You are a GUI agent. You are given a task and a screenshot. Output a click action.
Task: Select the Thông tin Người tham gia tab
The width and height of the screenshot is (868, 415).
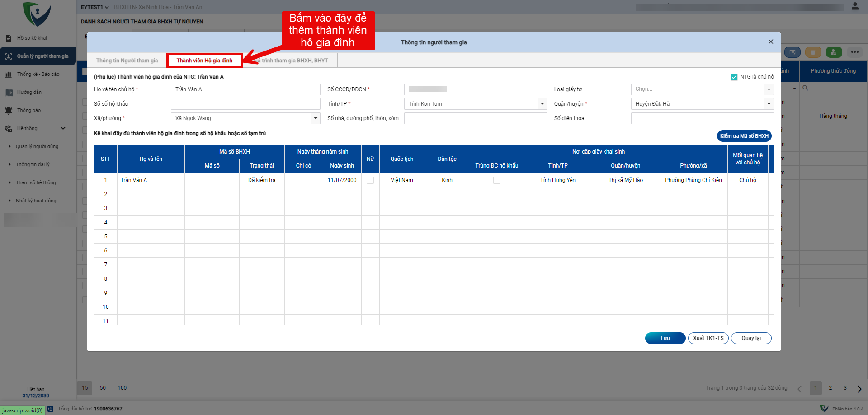tap(127, 61)
